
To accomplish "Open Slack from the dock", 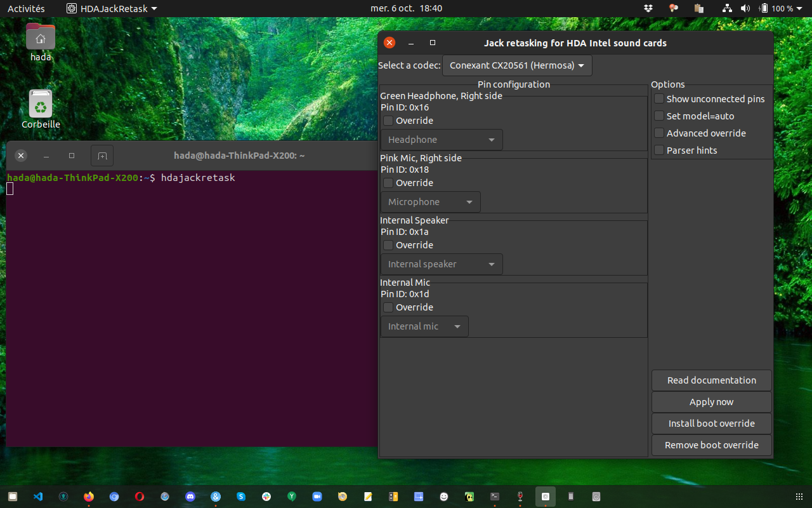I will click(266, 497).
